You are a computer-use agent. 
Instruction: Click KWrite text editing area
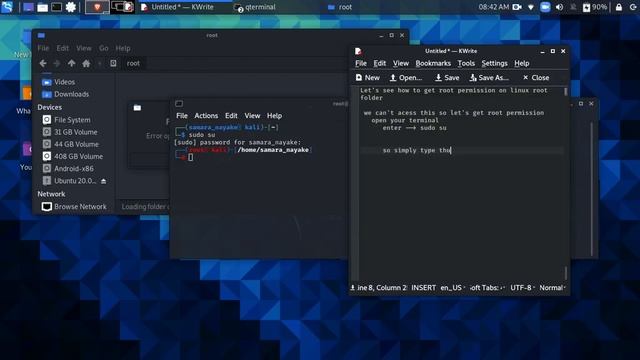point(461,184)
